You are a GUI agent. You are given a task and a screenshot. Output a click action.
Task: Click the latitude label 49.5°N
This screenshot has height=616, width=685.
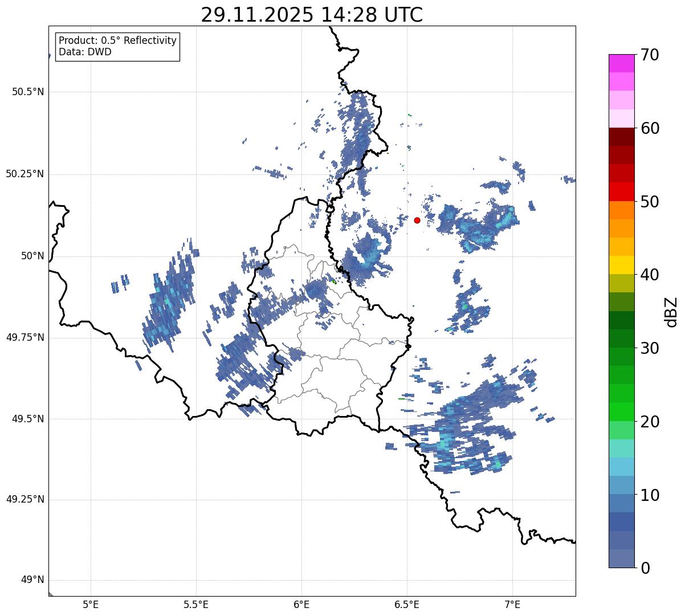(28, 419)
